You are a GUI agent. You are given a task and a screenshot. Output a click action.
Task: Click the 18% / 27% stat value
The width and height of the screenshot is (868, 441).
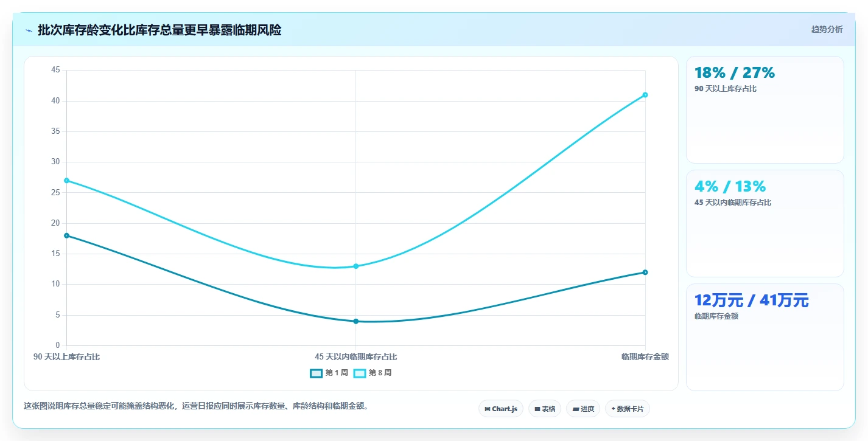(x=735, y=73)
